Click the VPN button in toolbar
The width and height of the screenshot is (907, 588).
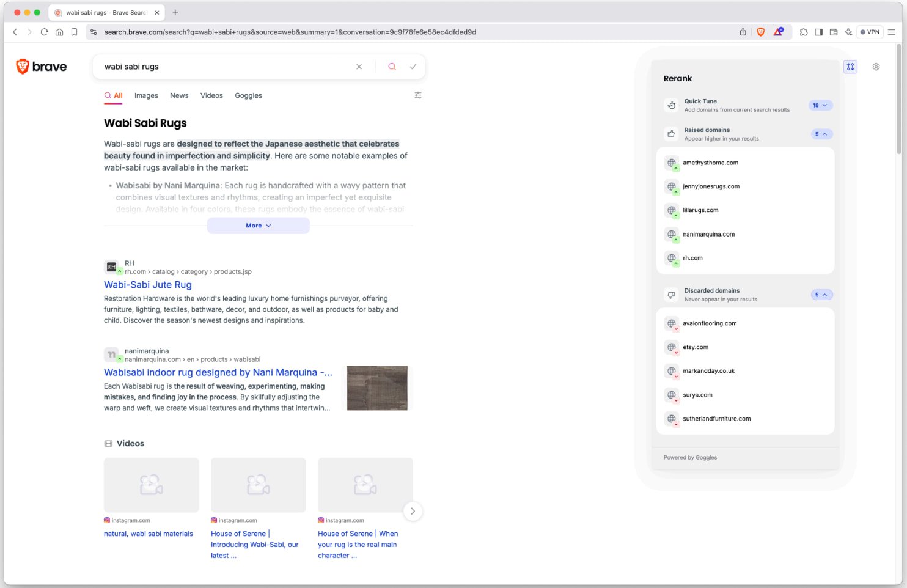click(x=870, y=32)
